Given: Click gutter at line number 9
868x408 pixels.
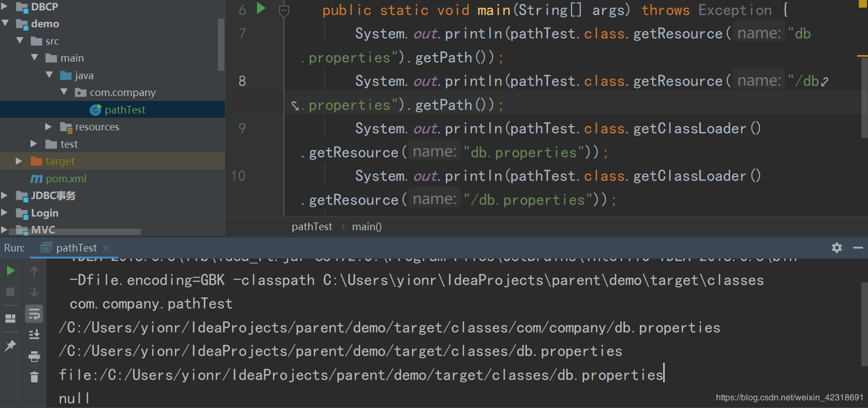Looking at the screenshot, I should click(242, 129).
